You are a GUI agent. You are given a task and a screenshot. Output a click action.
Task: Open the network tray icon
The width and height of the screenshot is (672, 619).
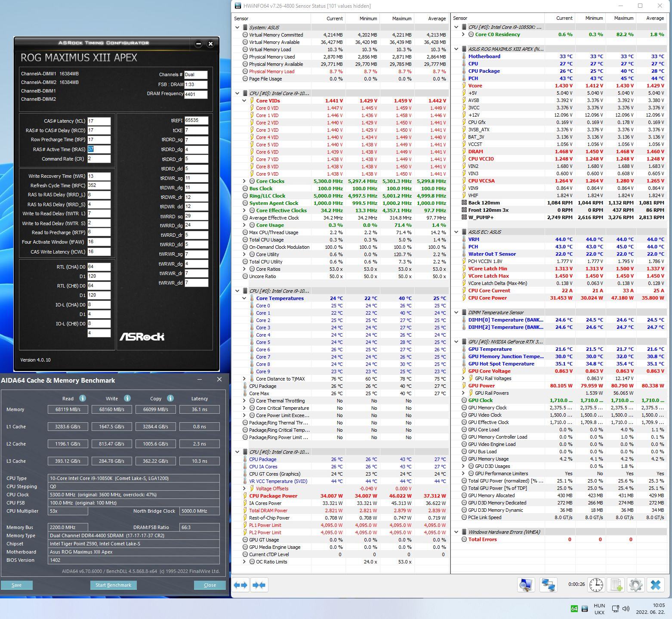(x=615, y=609)
